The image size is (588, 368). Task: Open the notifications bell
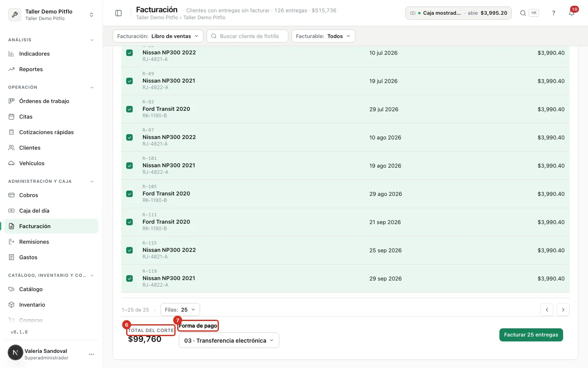[572, 13]
